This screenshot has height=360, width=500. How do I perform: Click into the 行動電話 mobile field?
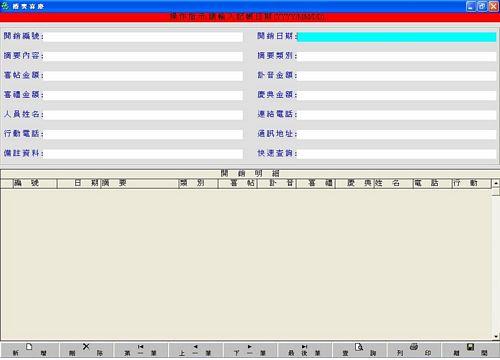click(143, 134)
